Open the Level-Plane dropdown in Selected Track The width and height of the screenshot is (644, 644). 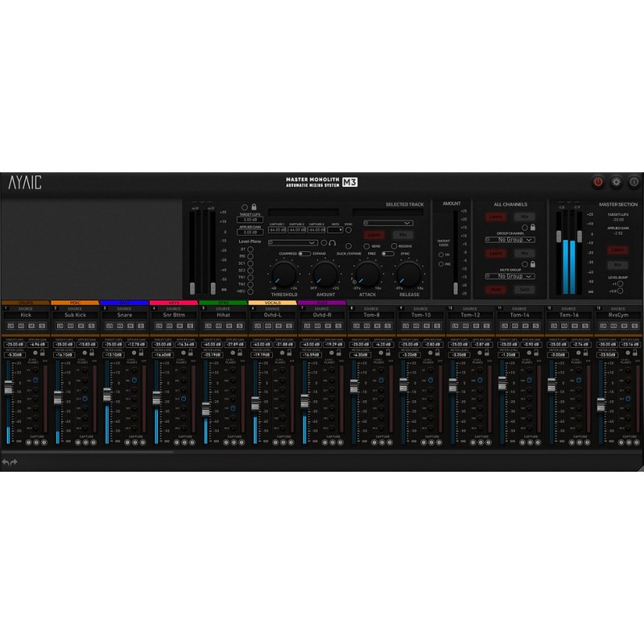click(x=293, y=243)
